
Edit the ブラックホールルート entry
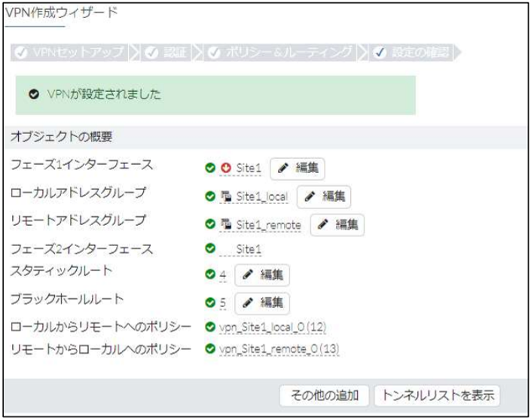pos(262,303)
